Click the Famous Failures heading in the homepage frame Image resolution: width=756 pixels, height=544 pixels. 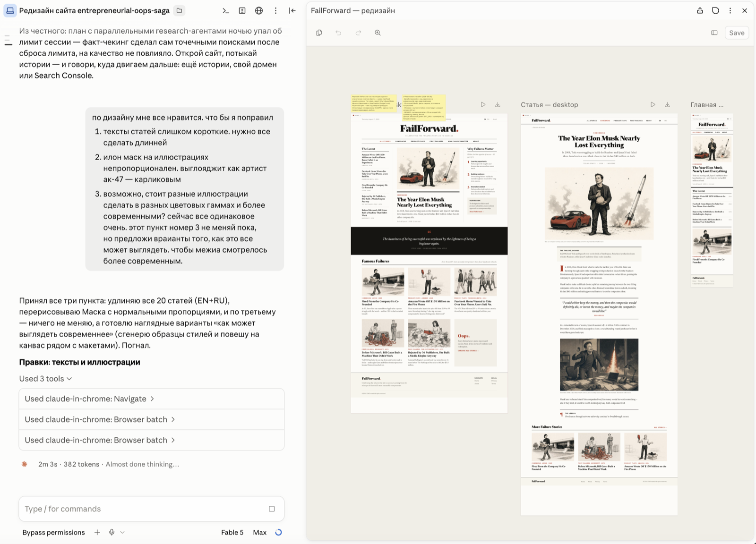tap(376, 261)
